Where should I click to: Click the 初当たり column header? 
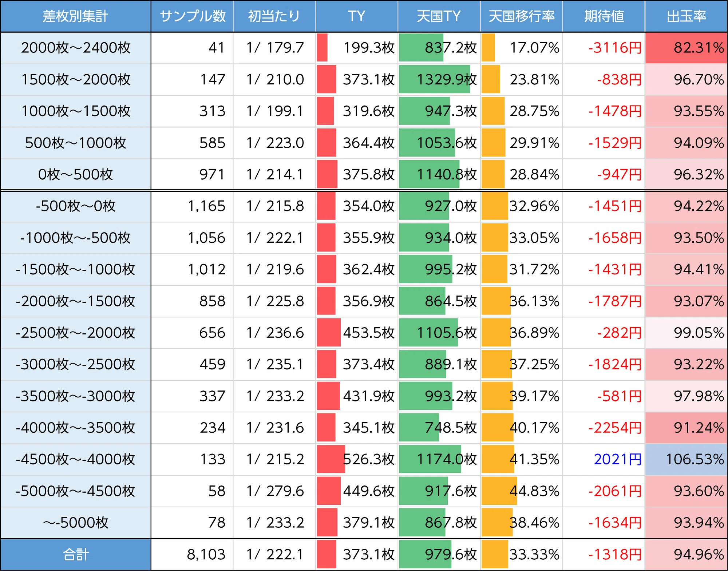coord(274,16)
